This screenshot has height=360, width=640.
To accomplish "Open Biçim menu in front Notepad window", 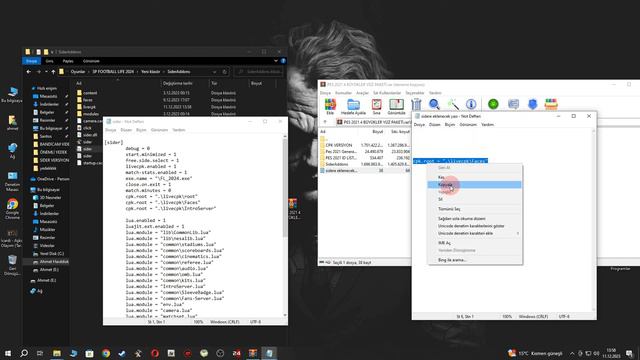I will [450, 124].
